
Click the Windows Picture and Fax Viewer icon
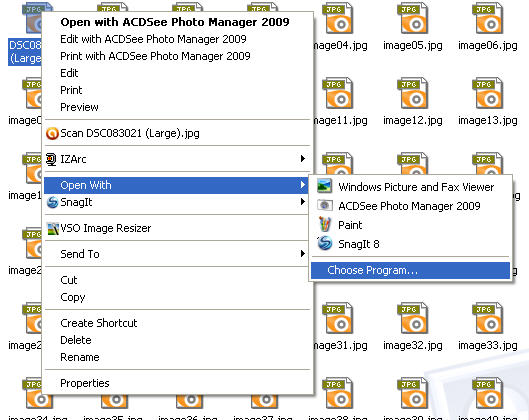point(325,187)
